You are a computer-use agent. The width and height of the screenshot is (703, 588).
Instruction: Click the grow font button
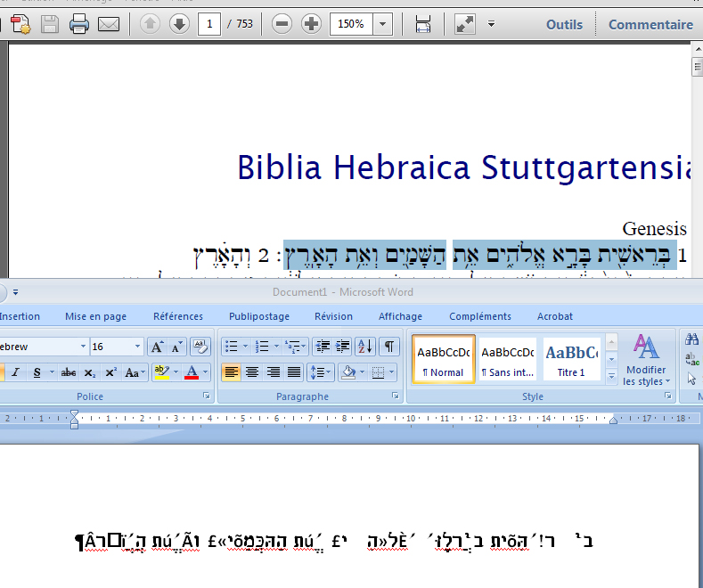157,347
